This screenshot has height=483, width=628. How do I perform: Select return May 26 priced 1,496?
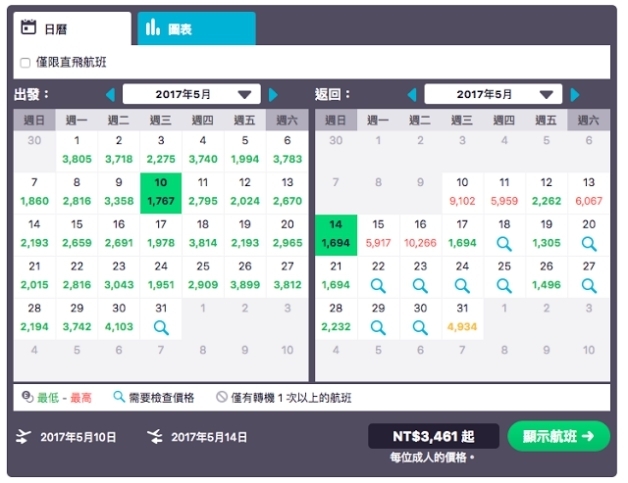pyautogui.click(x=546, y=277)
